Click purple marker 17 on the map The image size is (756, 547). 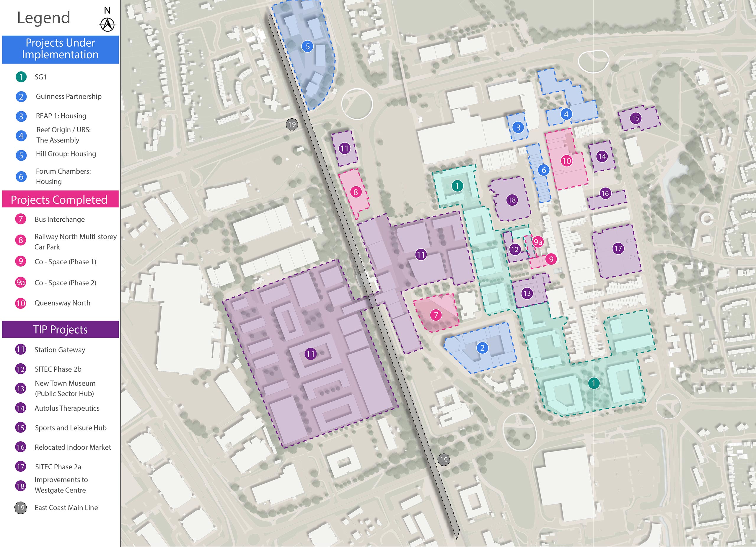pyautogui.click(x=618, y=248)
